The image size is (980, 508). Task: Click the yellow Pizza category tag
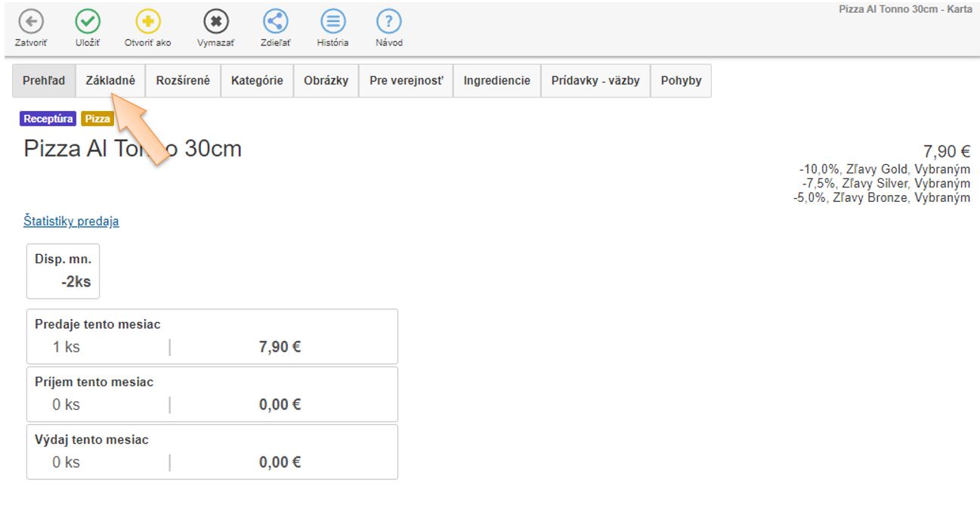pos(97,119)
